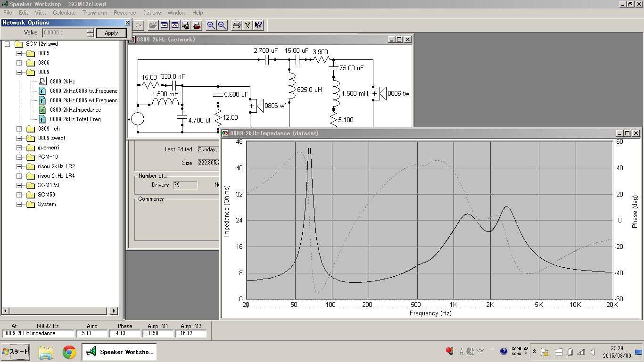Print using the printer icon

click(236, 25)
